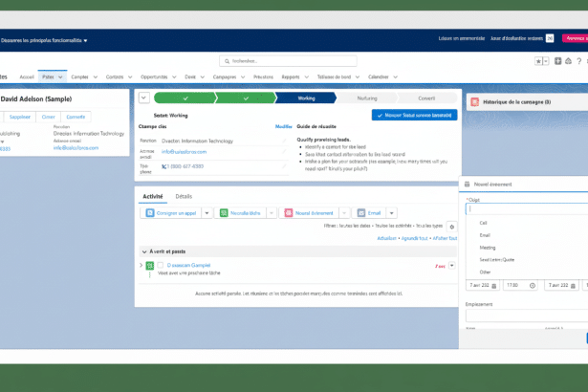The image size is (588, 392).
Task: Click the green task icon in timeline
Action: click(x=150, y=266)
